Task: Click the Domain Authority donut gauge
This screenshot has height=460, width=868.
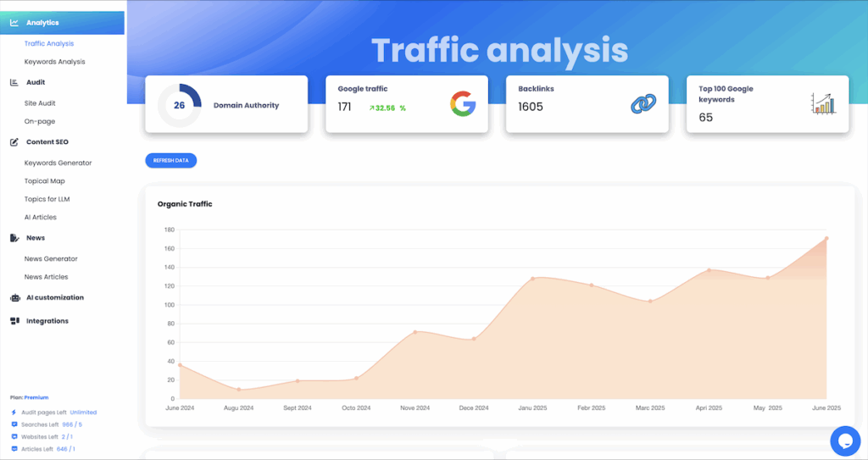Action: coord(180,105)
